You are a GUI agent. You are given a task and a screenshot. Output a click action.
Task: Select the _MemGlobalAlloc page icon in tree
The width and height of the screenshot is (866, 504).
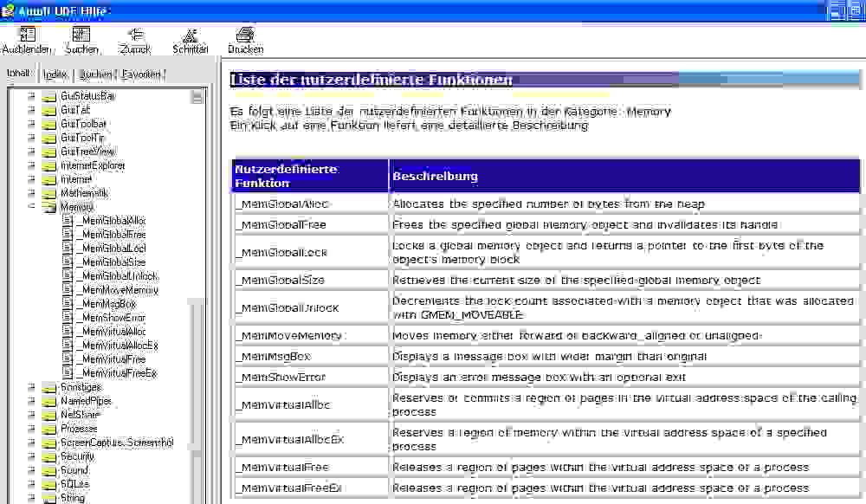click(x=68, y=221)
